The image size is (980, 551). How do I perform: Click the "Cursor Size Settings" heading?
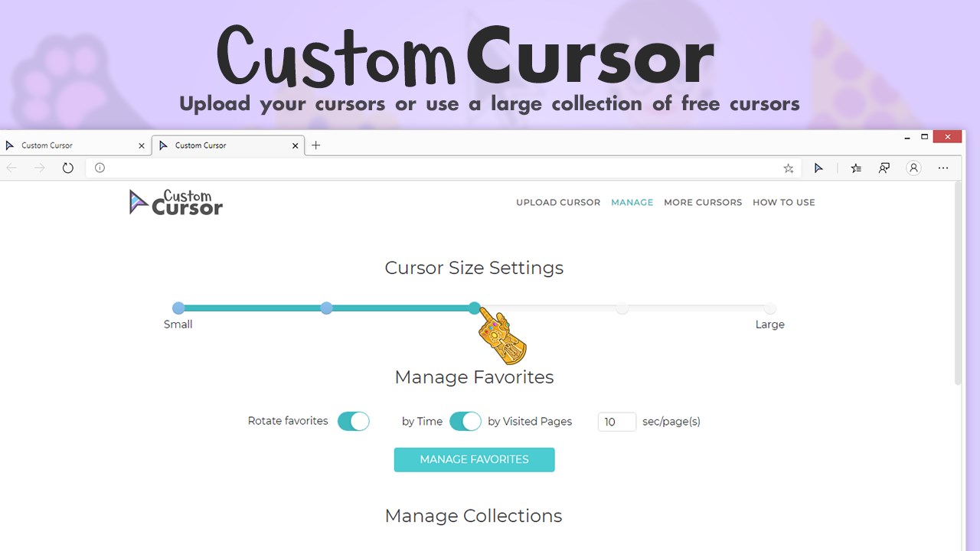coord(474,268)
